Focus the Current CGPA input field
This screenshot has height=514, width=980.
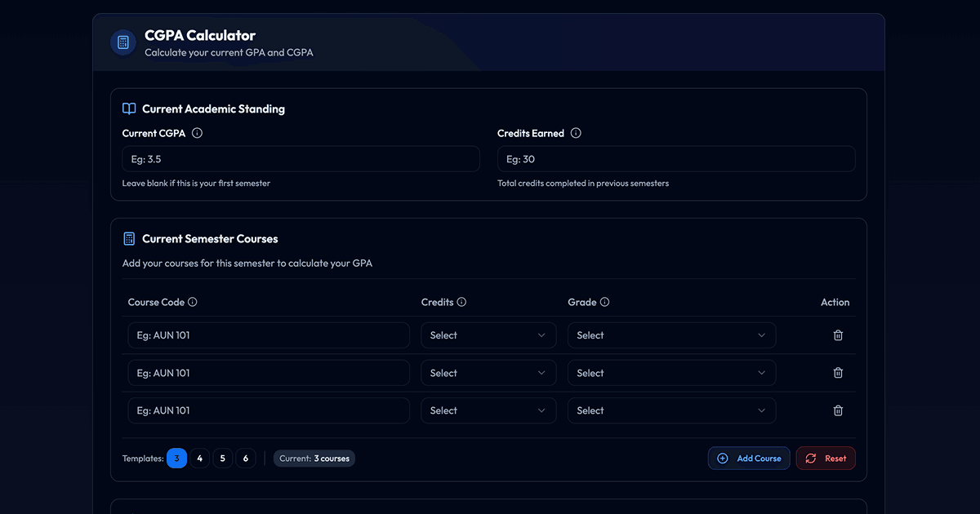pyautogui.click(x=301, y=159)
